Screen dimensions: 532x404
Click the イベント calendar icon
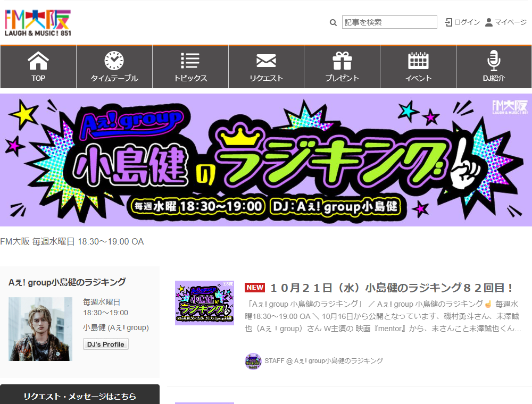[x=418, y=61]
